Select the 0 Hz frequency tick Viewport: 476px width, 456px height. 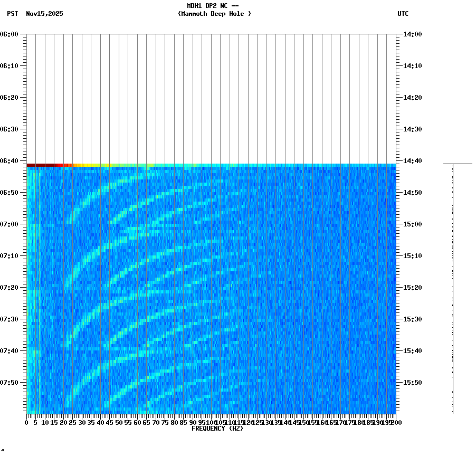point(25,422)
